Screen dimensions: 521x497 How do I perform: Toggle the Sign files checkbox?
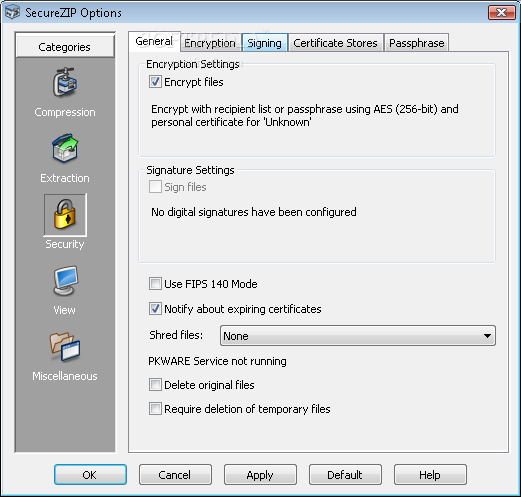(155, 187)
